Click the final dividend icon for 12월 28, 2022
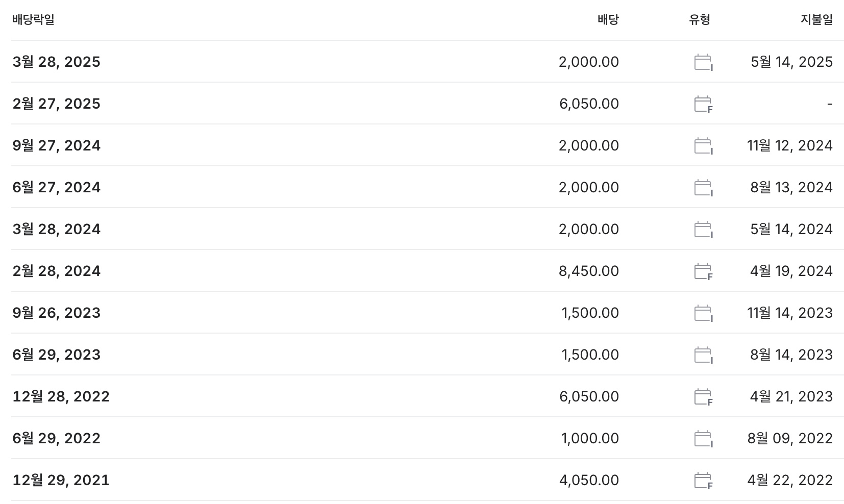This screenshot has height=504, width=844. click(703, 397)
